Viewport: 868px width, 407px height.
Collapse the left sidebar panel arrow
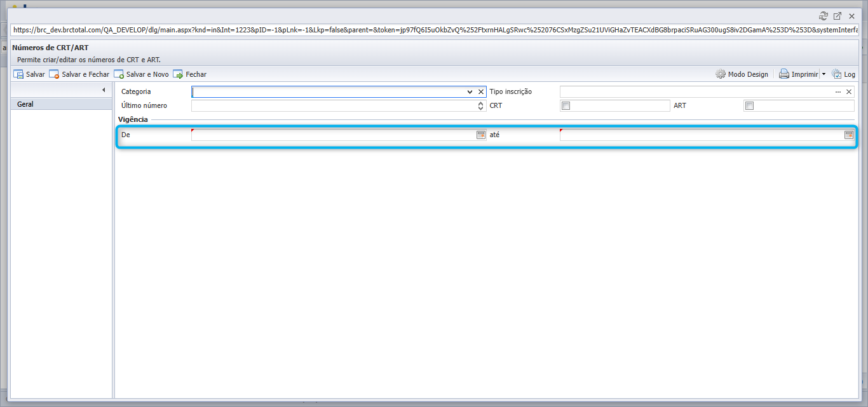pos(104,90)
